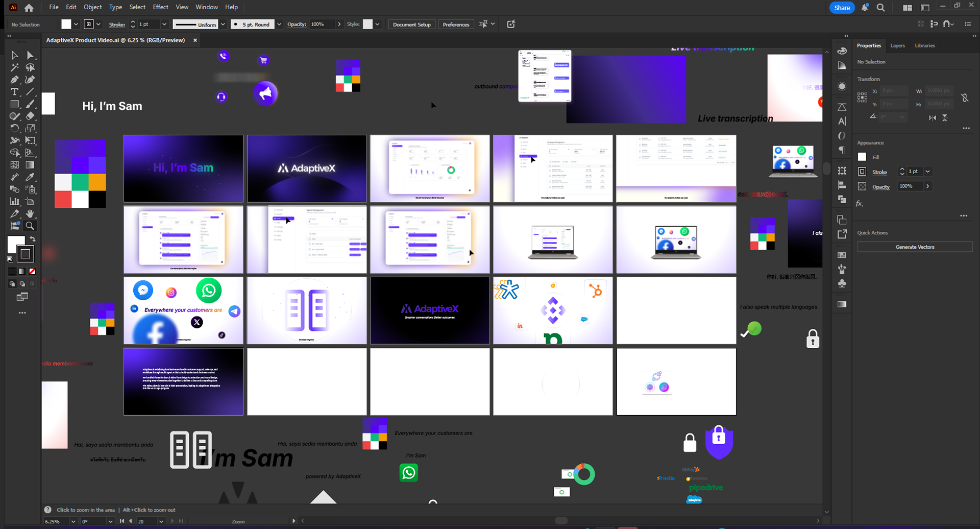Select the Hand tool
This screenshot has width=980, height=529.
tap(30, 213)
